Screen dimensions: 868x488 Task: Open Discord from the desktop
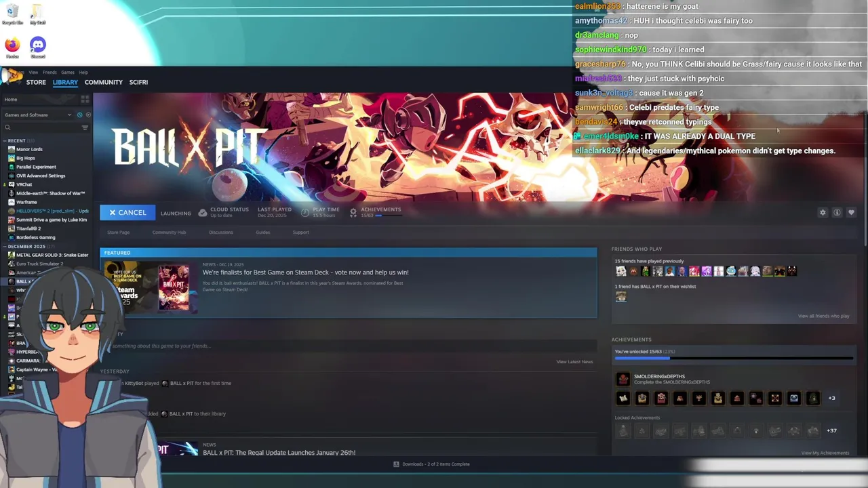[38, 45]
